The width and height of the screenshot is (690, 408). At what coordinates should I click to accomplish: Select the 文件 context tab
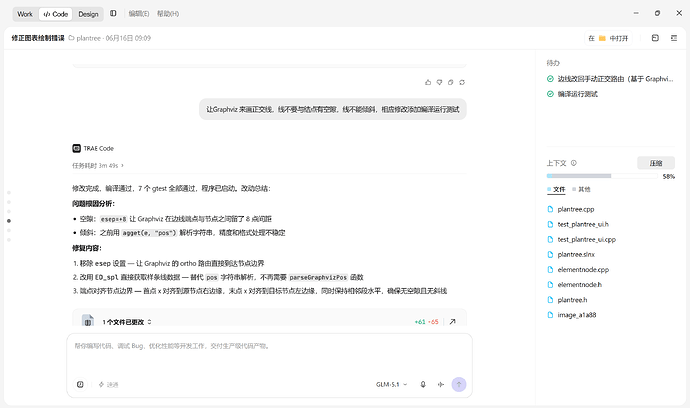click(x=556, y=189)
